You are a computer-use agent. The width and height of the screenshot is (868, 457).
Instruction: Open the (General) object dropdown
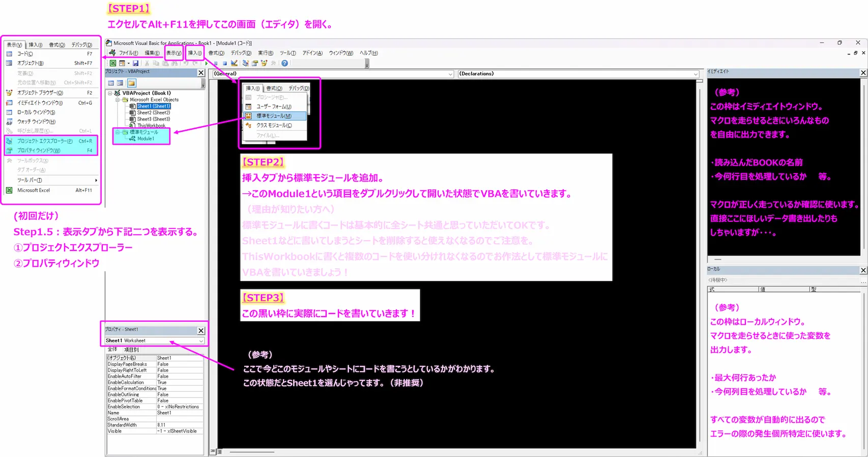(x=450, y=74)
